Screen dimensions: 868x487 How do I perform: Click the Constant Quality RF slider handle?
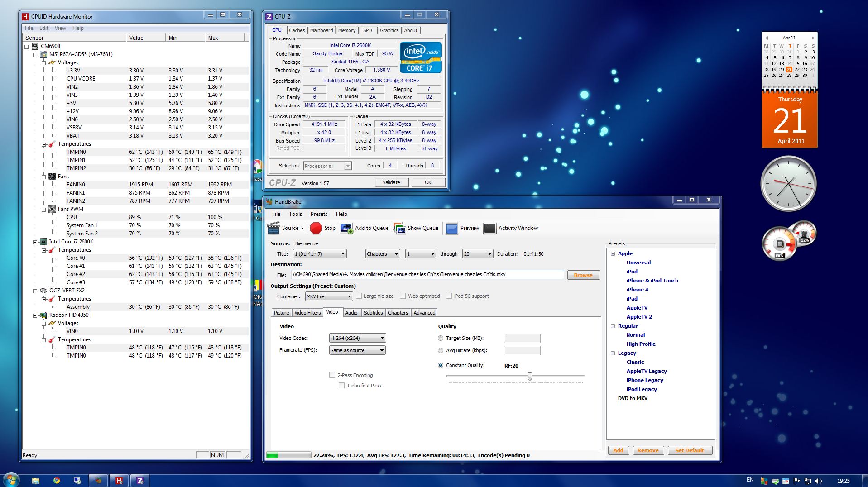[529, 376]
